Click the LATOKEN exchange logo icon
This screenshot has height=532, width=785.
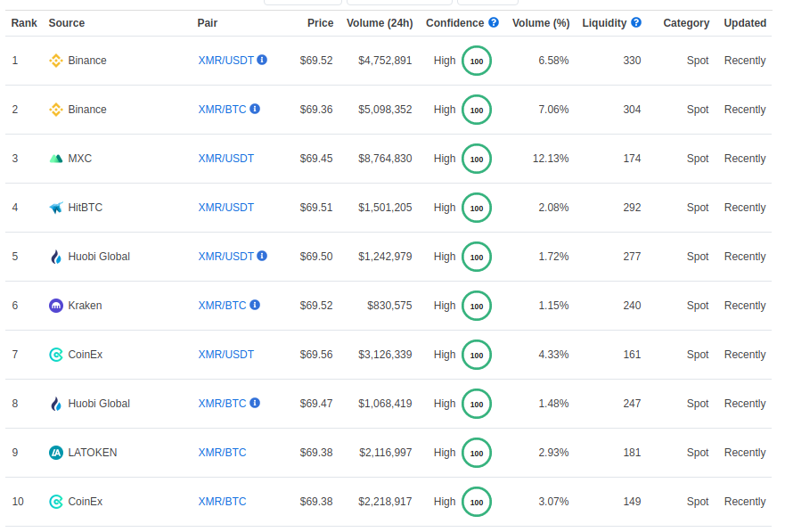point(56,453)
